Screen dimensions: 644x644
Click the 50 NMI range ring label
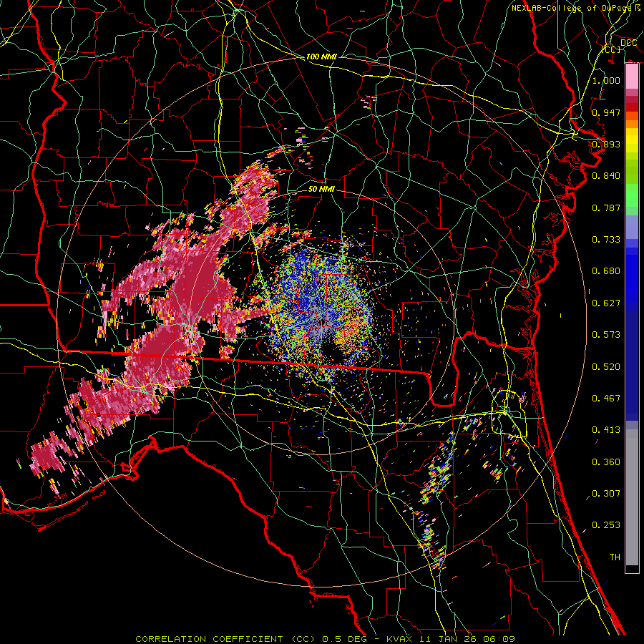321,189
